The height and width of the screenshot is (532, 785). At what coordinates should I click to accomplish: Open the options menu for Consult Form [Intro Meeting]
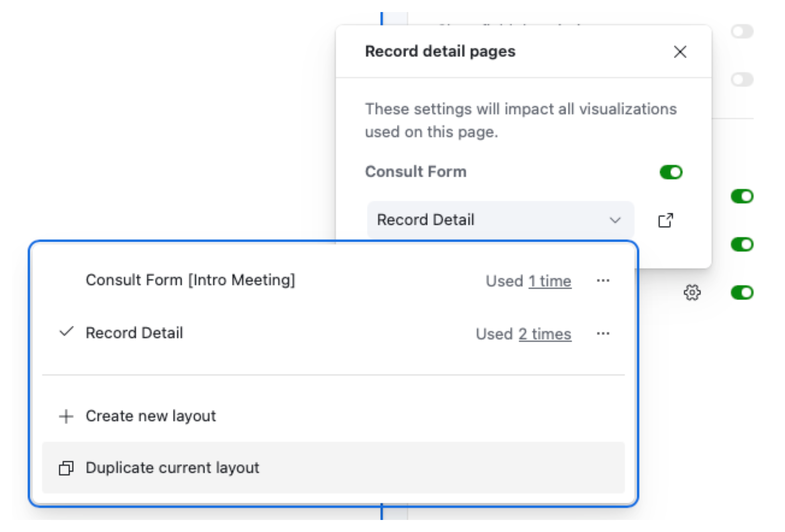[x=604, y=280]
